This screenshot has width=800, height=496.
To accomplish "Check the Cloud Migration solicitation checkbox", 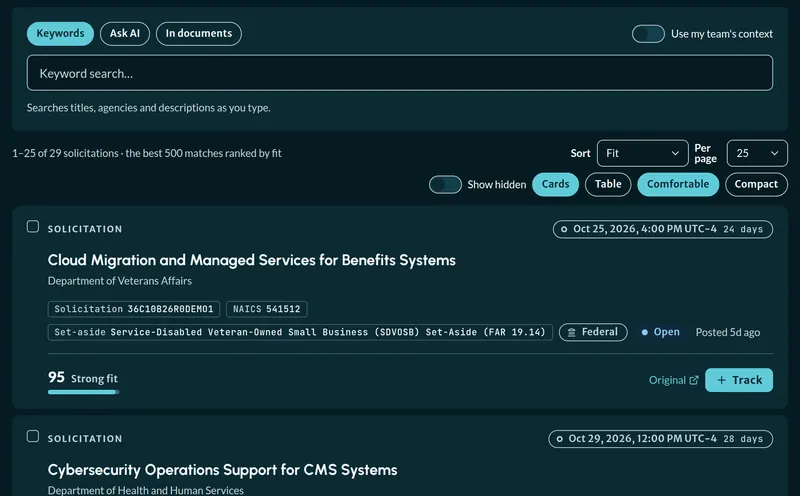I will point(33,227).
